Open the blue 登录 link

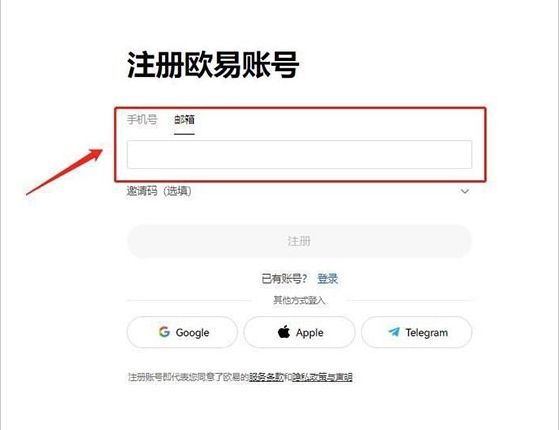[327, 278]
